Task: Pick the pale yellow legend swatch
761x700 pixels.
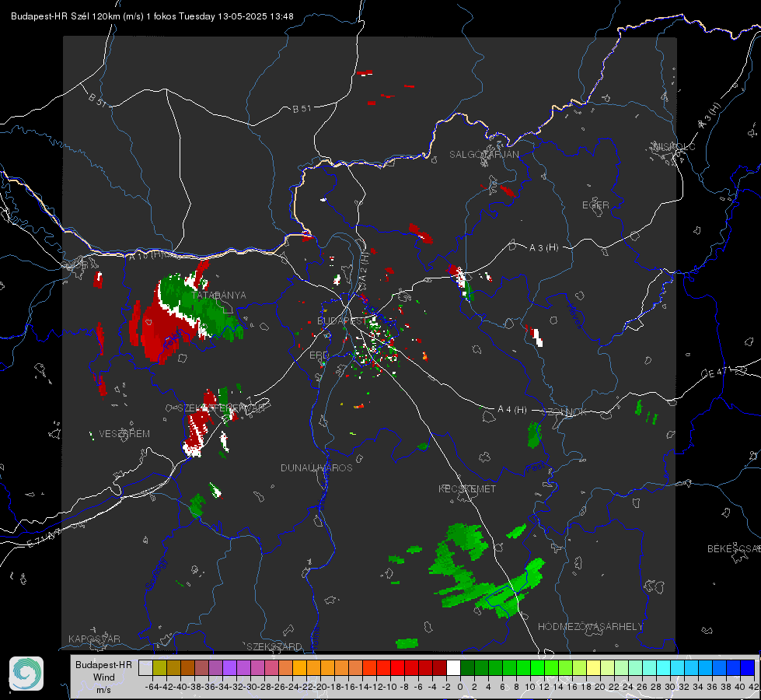Action: (x=594, y=667)
